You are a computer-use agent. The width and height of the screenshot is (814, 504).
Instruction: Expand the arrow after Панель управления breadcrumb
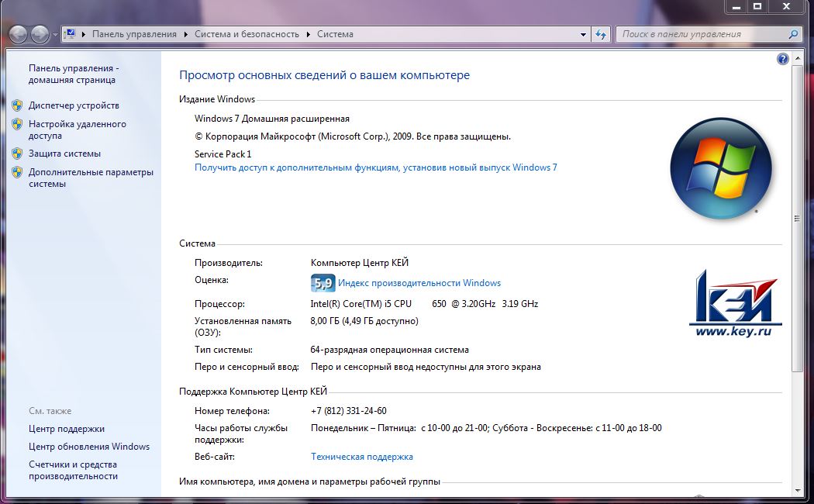point(186,34)
